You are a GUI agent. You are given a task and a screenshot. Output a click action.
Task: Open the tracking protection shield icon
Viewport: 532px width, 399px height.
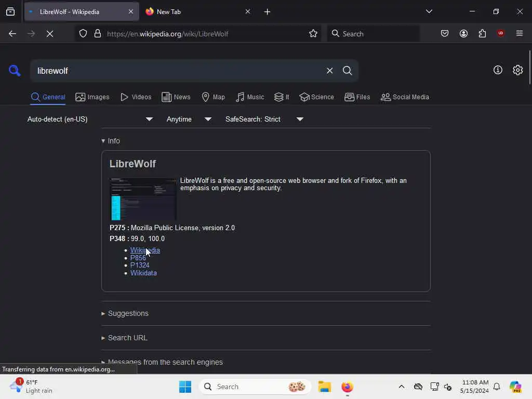(83, 34)
